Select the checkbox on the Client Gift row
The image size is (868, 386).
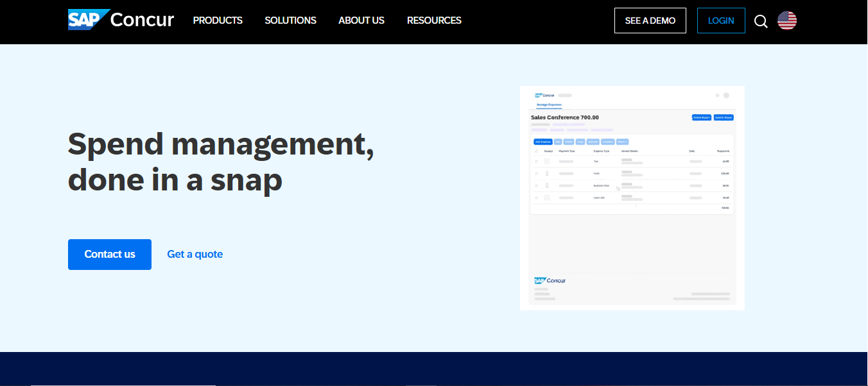pyautogui.click(x=537, y=197)
